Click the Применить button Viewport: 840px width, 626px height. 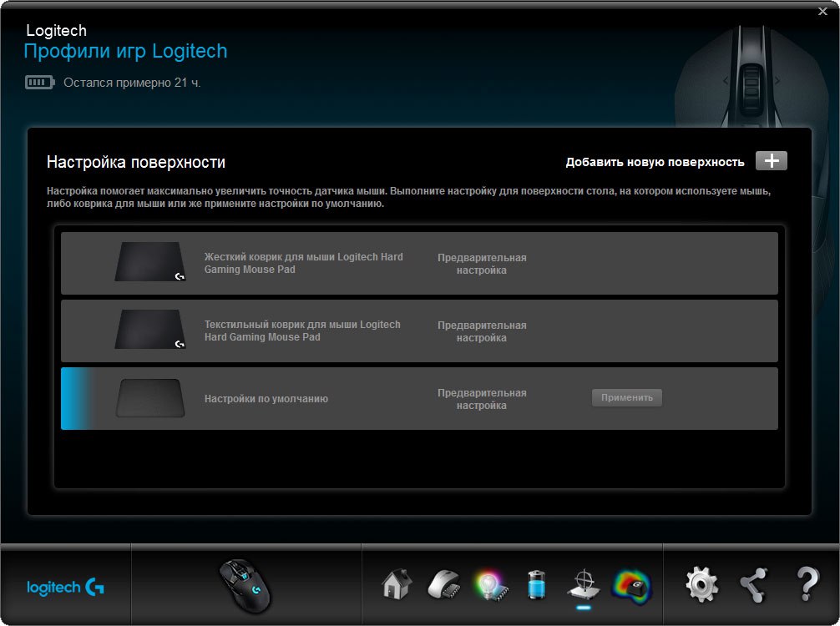(x=627, y=397)
